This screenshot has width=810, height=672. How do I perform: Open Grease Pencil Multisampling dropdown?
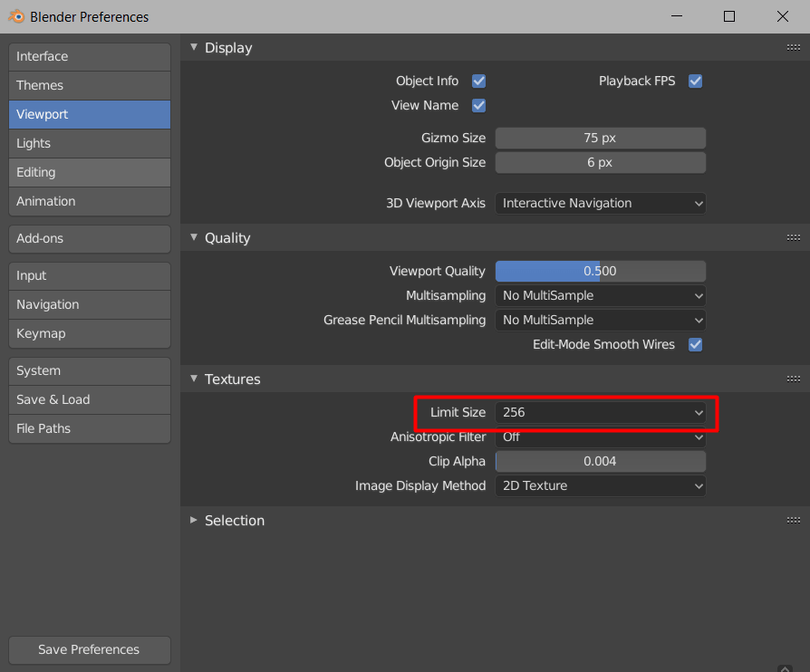pos(601,320)
